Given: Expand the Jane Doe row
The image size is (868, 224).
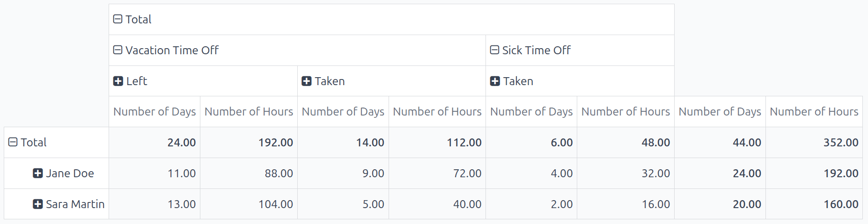Looking at the screenshot, I should [64, 173].
